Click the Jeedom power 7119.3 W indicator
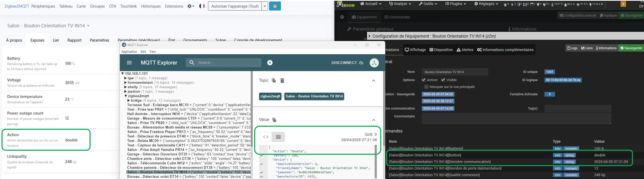 pyautogui.click(x=596, y=4)
